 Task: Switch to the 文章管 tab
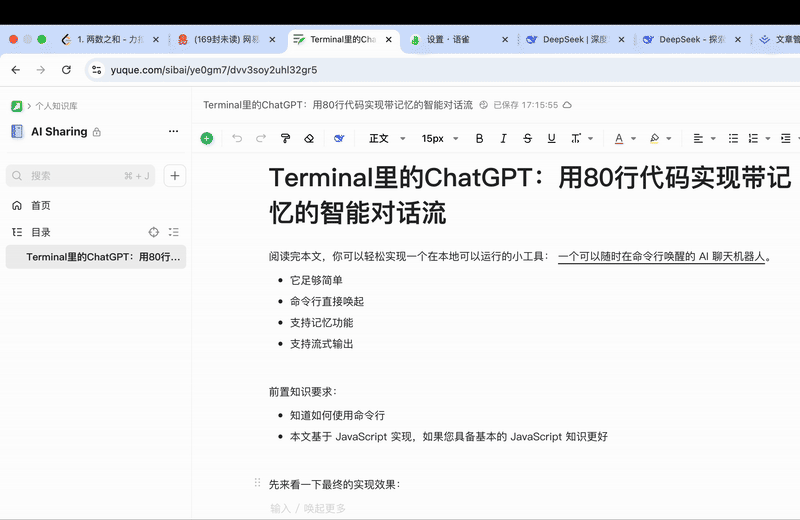point(779,39)
